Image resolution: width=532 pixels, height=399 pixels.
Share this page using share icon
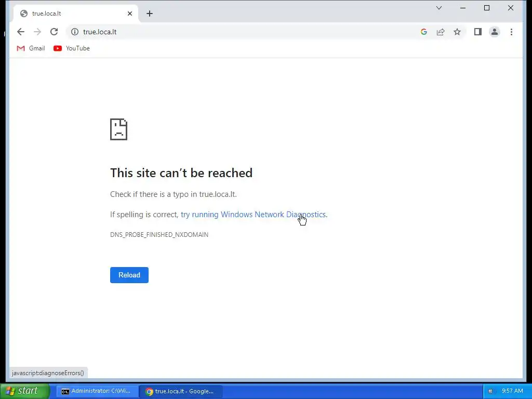click(441, 32)
